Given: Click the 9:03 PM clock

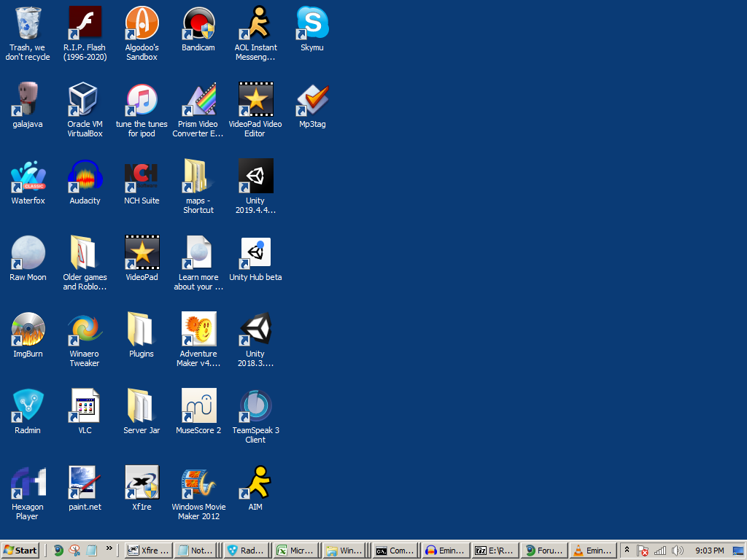Looking at the screenshot, I should pyautogui.click(x=709, y=551).
